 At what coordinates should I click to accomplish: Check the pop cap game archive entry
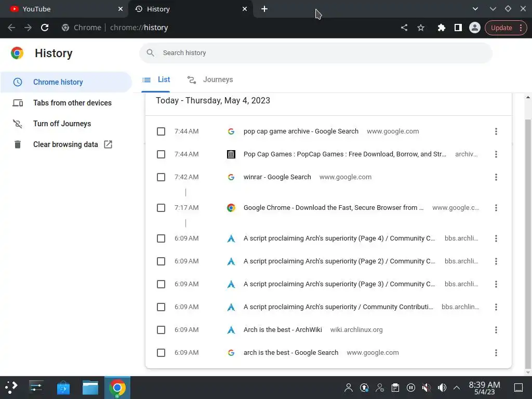pos(161,131)
